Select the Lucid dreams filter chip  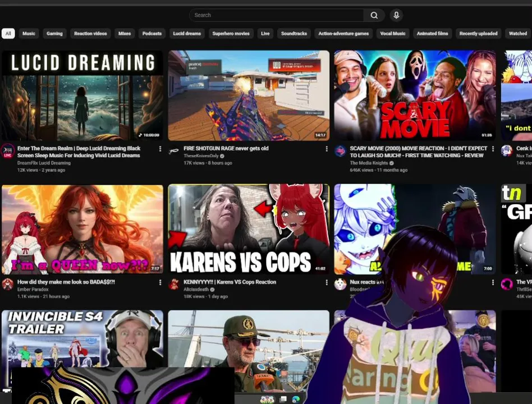(187, 34)
